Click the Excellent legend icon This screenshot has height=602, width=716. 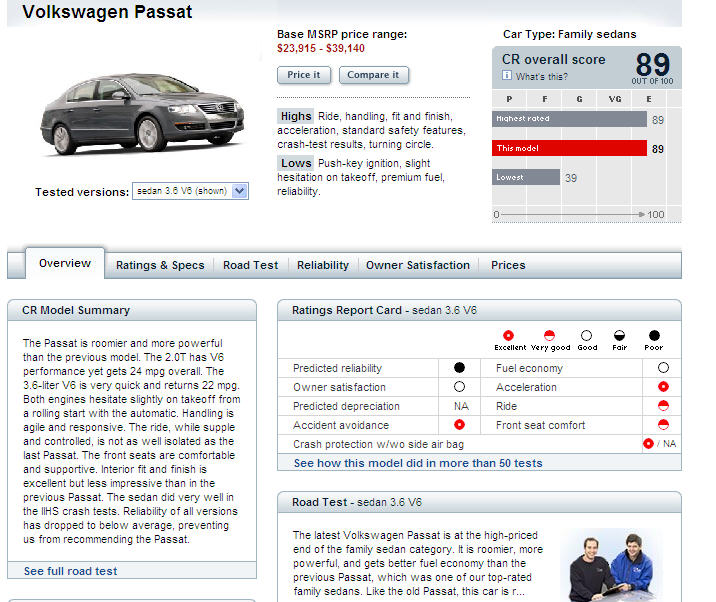pos(509,335)
